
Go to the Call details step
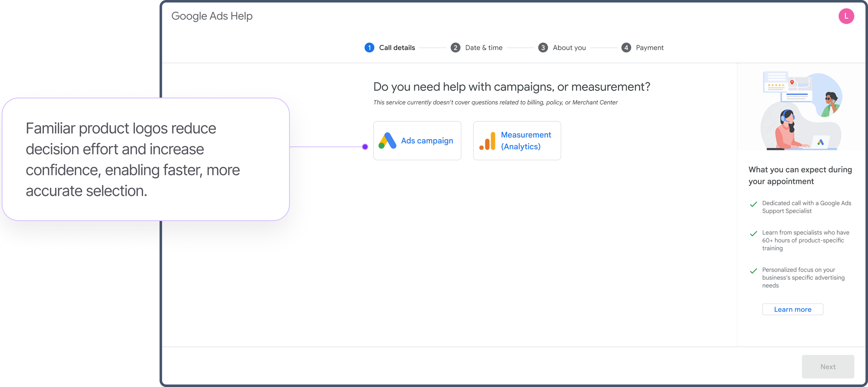click(x=397, y=48)
